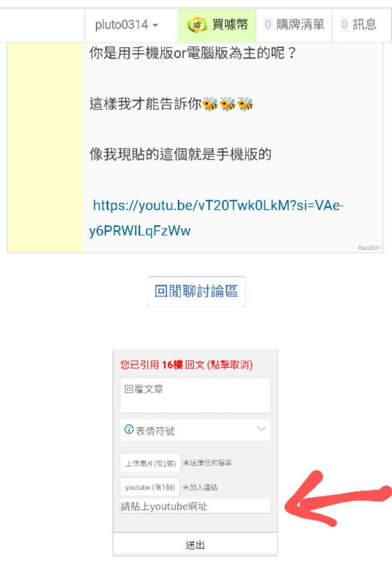Screen dimensions: 392x569
Task: Submit the reply with 送出
Action: [x=195, y=545]
